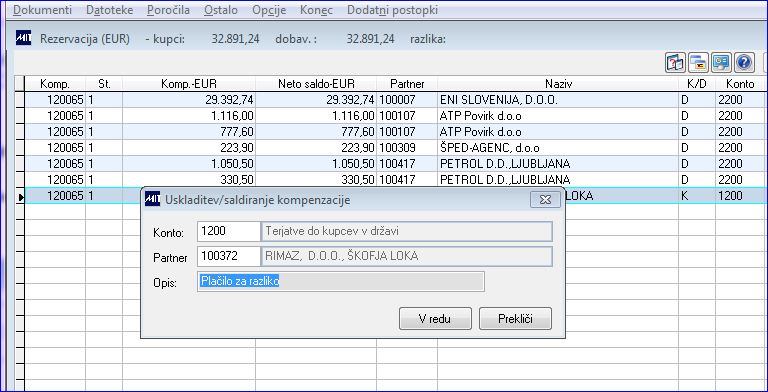Click the MIT logo beside Rezervacija (EUR)
The height and width of the screenshot is (392, 768).
23,39
